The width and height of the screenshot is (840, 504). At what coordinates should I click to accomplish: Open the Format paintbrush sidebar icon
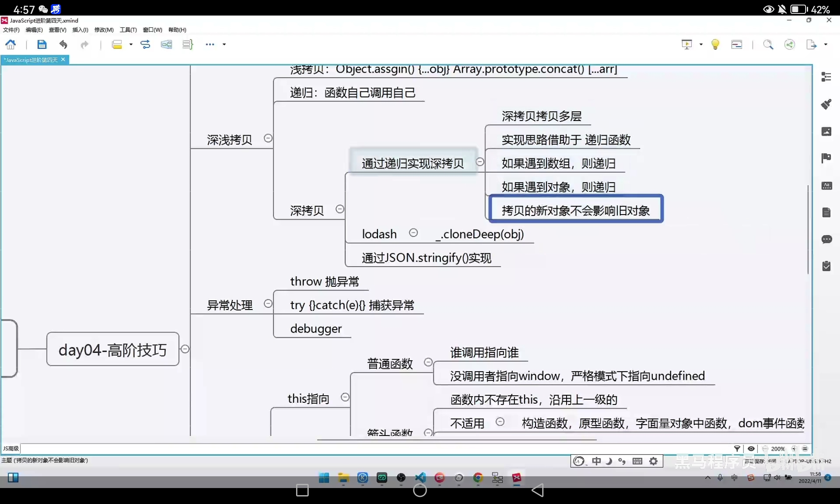[826, 104]
